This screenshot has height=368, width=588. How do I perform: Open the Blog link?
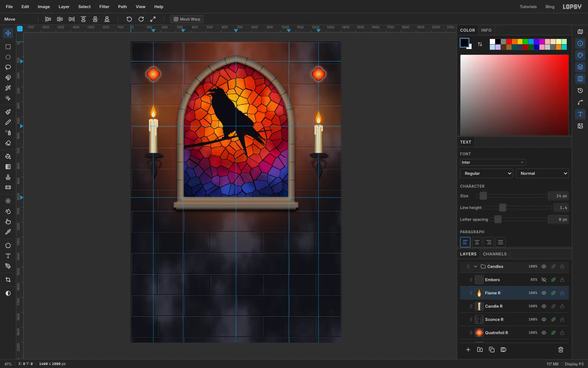[550, 7]
